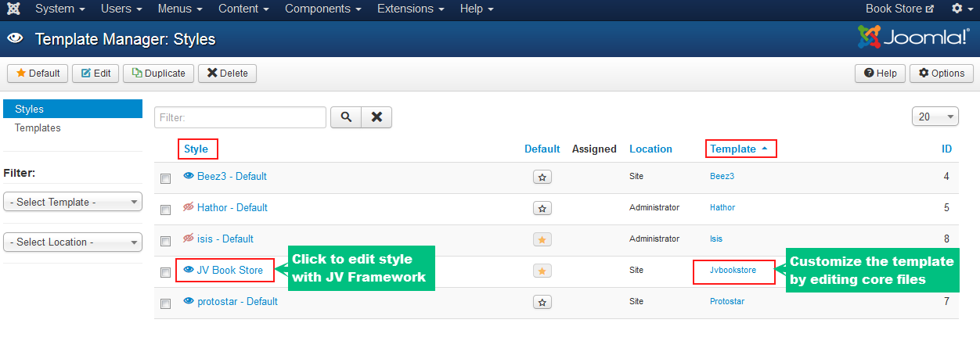The height and width of the screenshot is (341, 980).
Task: Open the Jvbookstore template link
Action: [733, 270]
